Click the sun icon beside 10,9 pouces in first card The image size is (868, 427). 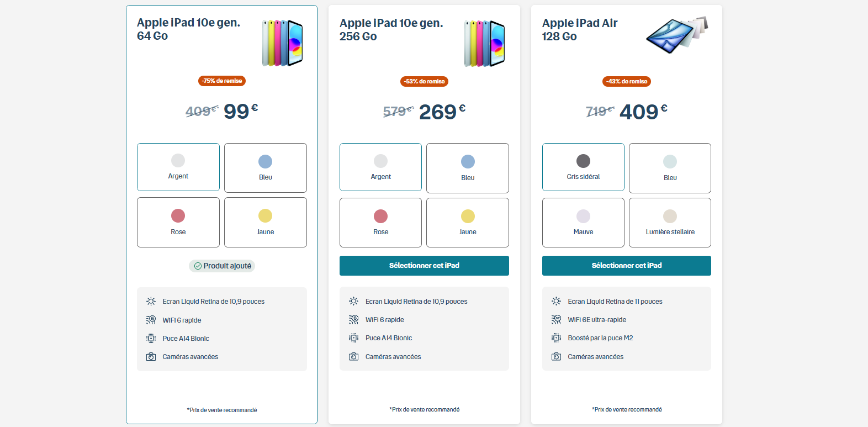151,302
